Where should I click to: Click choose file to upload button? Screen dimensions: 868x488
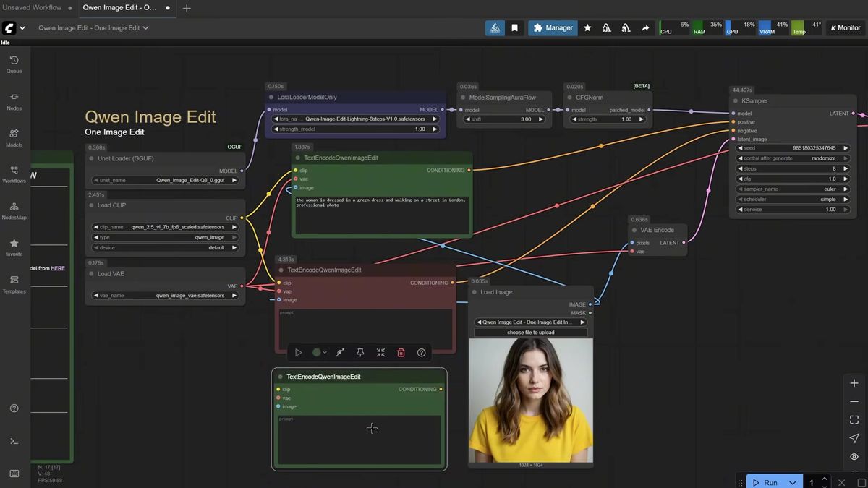tap(531, 333)
